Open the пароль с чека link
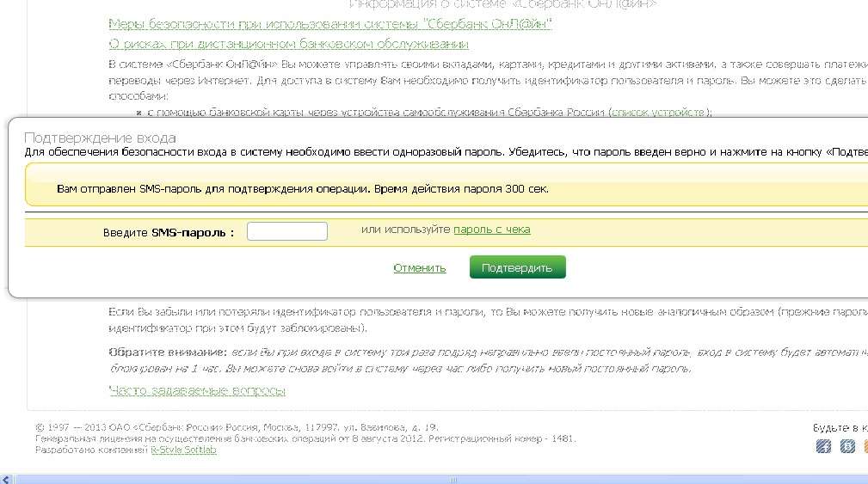The image size is (868, 484). 491,230
